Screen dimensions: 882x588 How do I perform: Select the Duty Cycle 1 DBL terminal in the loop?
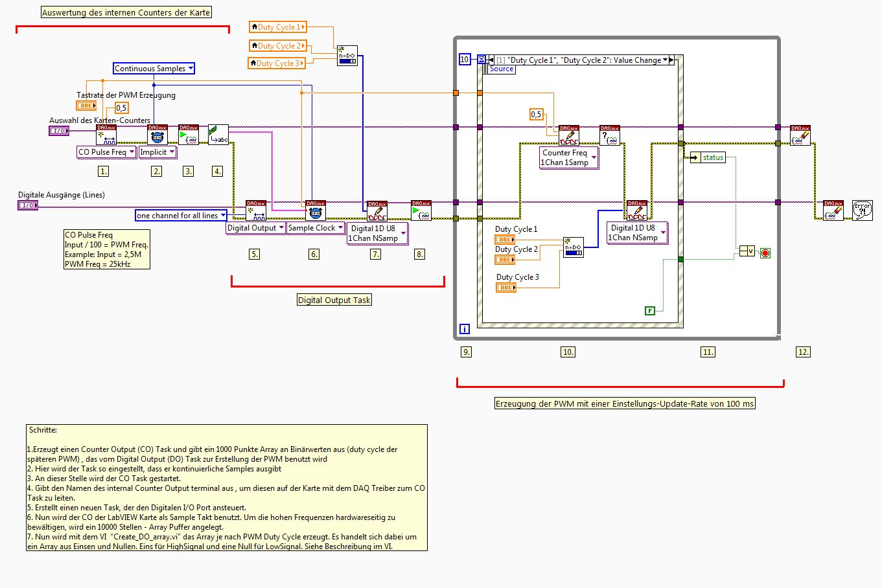tap(505, 240)
